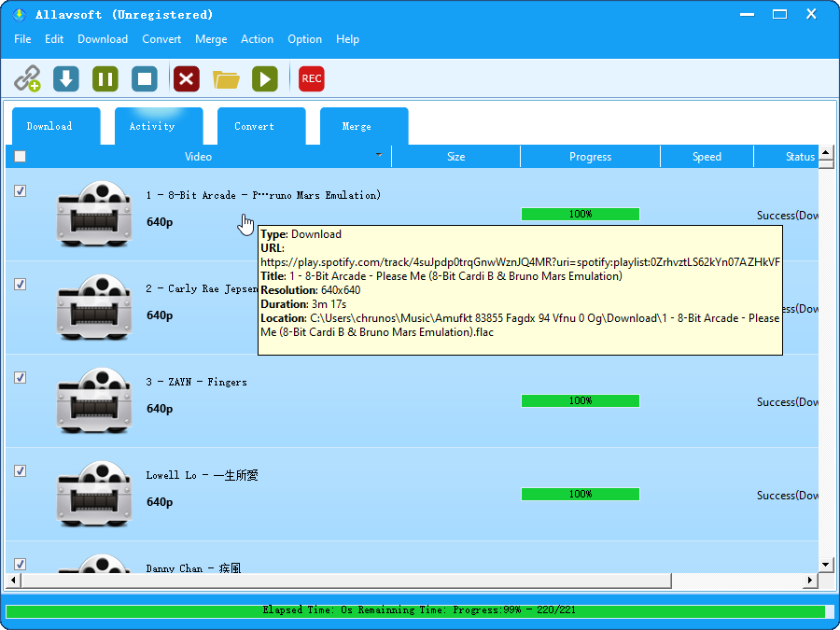Pause downloads using green pause icon
840x630 pixels.
[105, 78]
